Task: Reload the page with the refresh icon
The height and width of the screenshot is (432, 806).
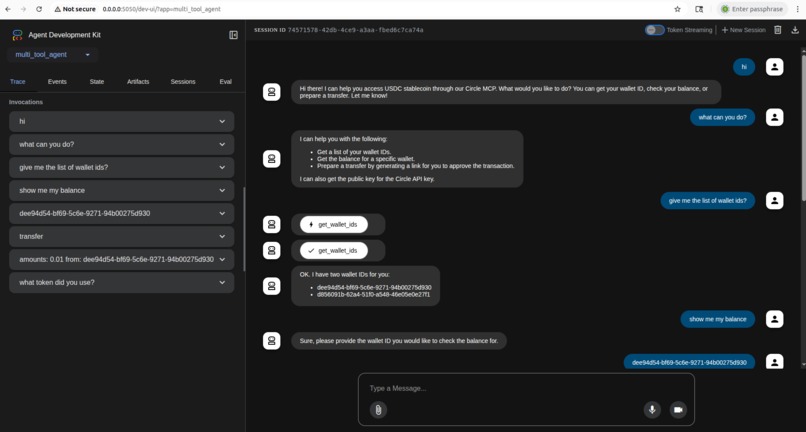Action: pos(39,9)
